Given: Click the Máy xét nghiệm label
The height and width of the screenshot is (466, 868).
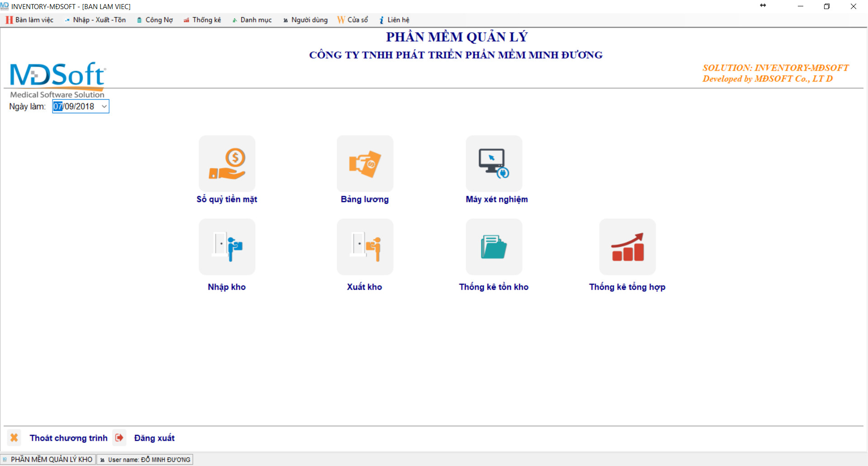Looking at the screenshot, I should [497, 199].
